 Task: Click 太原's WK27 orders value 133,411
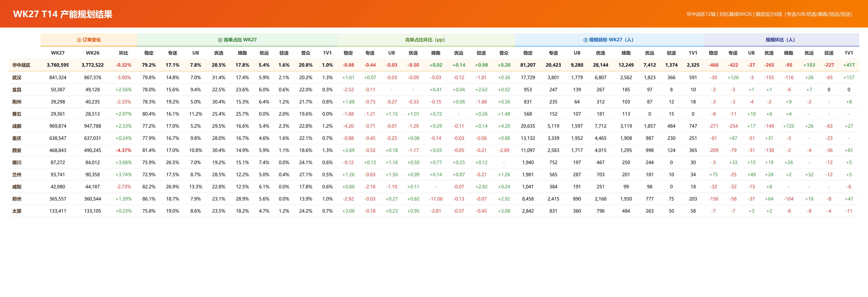tap(58, 211)
